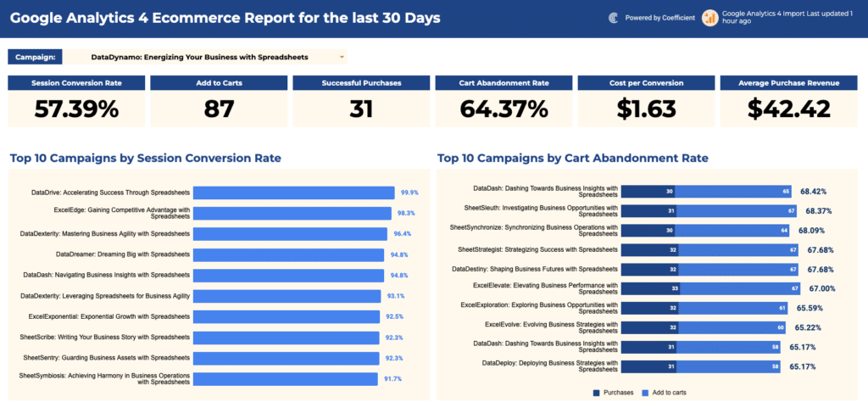Click the Add to carts legend label

point(670,393)
